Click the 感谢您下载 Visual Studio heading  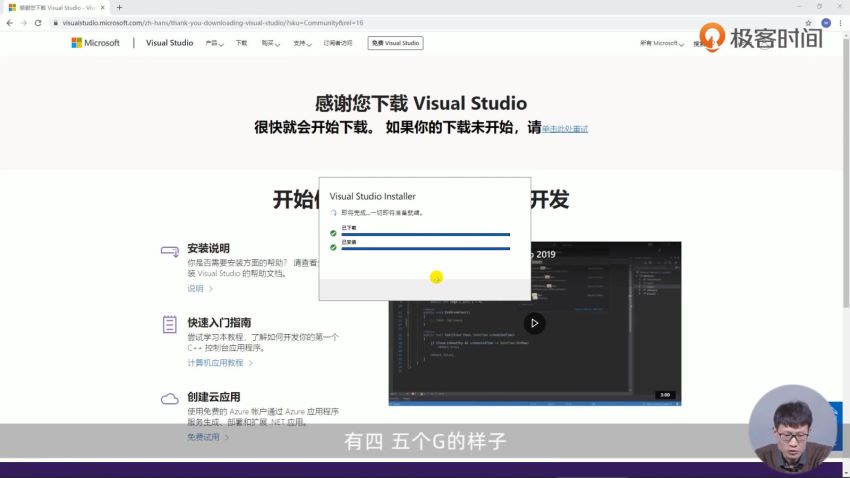coord(421,103)
